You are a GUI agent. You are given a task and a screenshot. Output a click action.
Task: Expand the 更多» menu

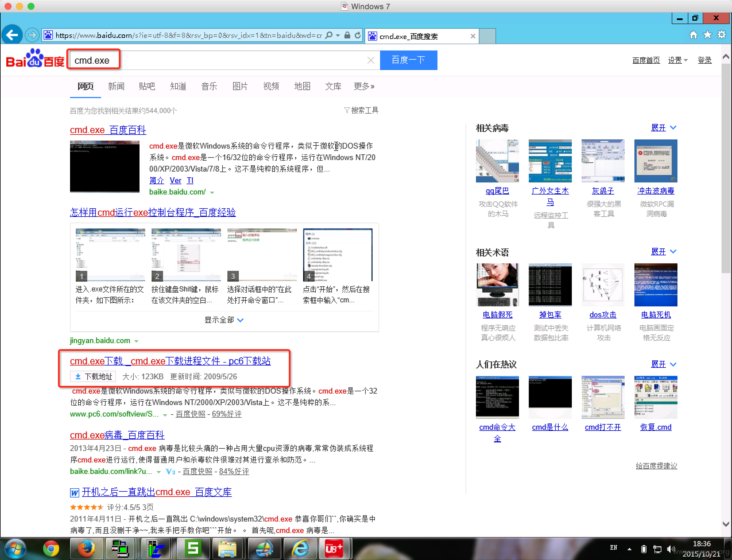(x=364, y=86)
